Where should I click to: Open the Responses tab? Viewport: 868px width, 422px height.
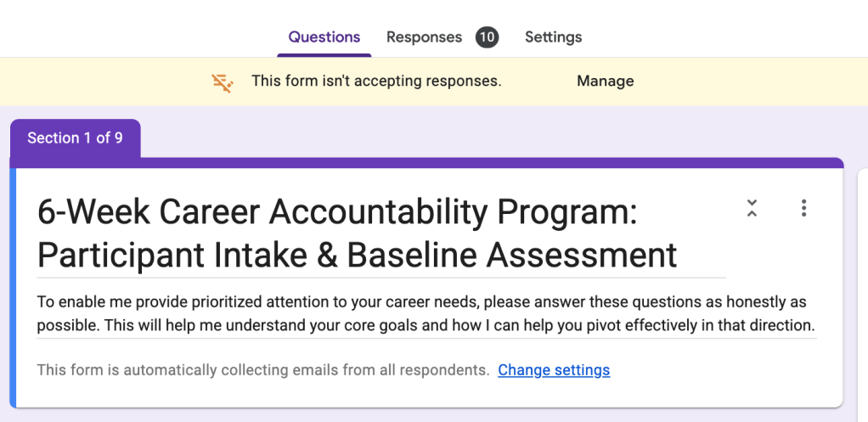click(424, 37)
